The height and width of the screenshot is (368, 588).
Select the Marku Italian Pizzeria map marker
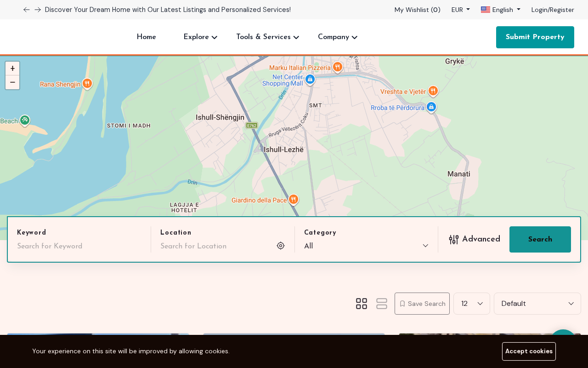[x=337, y=67]
